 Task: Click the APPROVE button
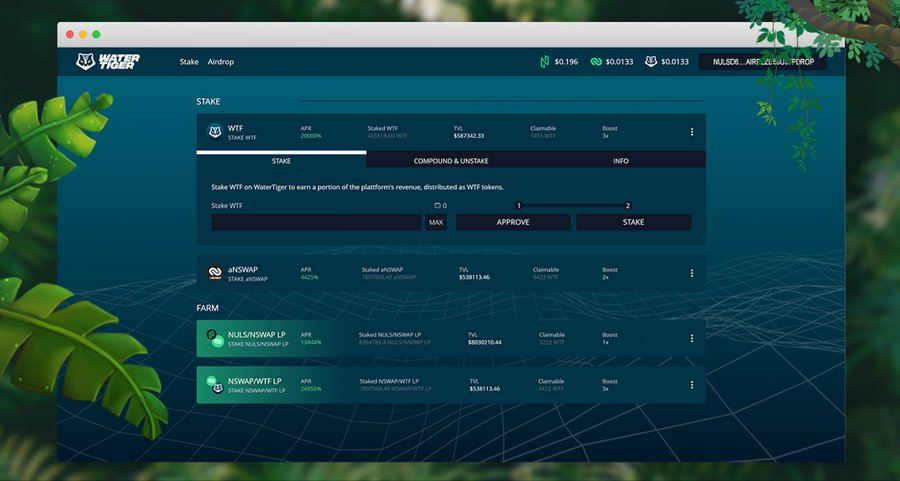coord(513,222)
